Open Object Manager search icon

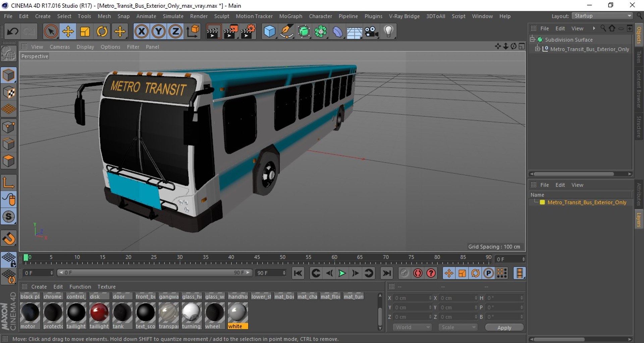click(x=603, y=28)
